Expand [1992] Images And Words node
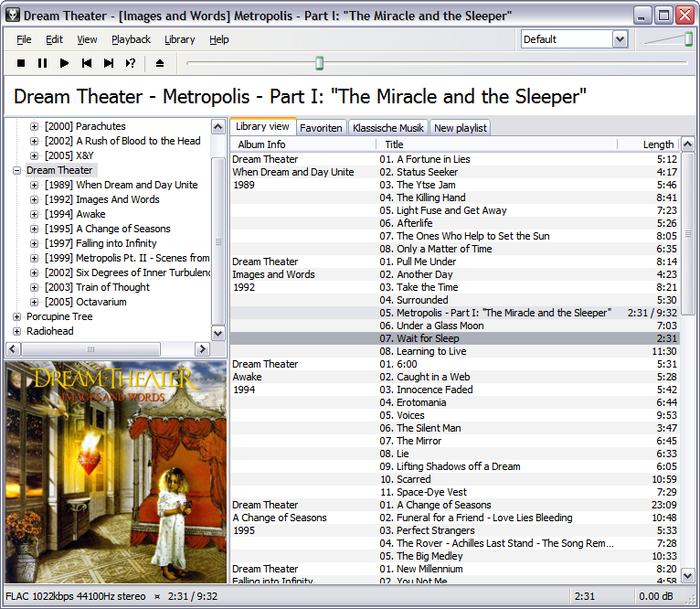Screen dimensions: 700x609 (x=34, y=199)
